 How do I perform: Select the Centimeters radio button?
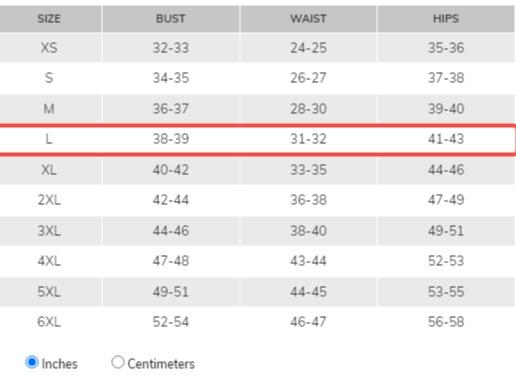[x=118, y=362]
